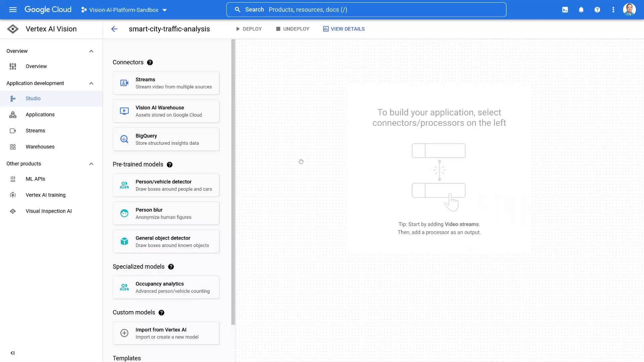Select the Import from Vertex AI icon
Screen dimensions: 644x362
124,333
